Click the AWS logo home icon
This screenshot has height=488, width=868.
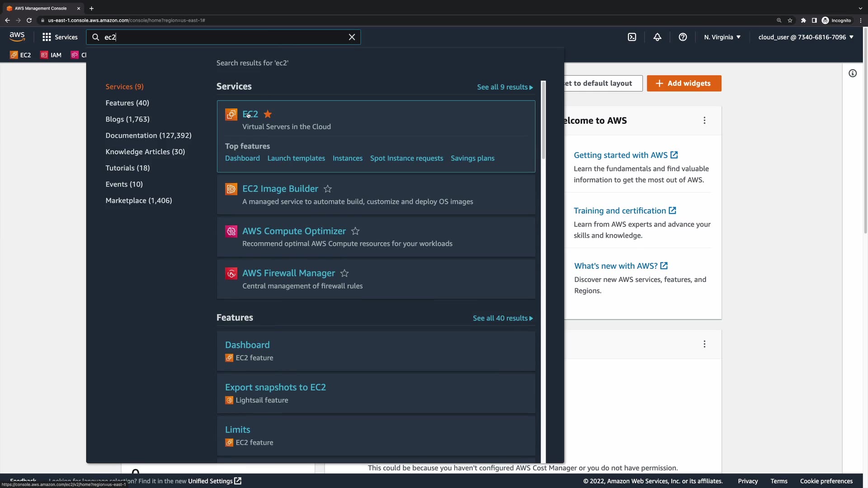[17, 37]
